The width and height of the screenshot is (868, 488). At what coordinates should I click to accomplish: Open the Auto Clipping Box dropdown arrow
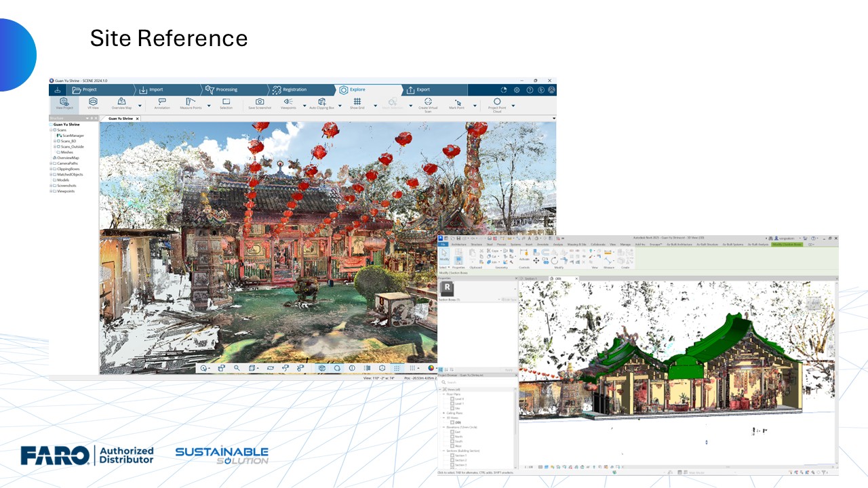(340, 106)
